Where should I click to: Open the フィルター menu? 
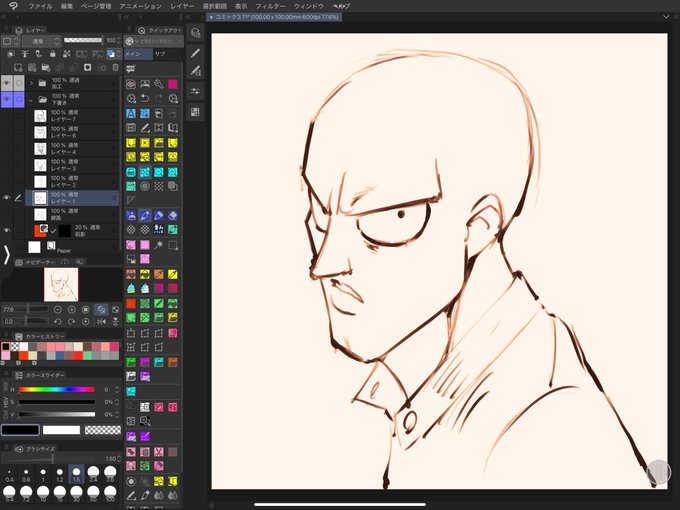tap(270, 7)
